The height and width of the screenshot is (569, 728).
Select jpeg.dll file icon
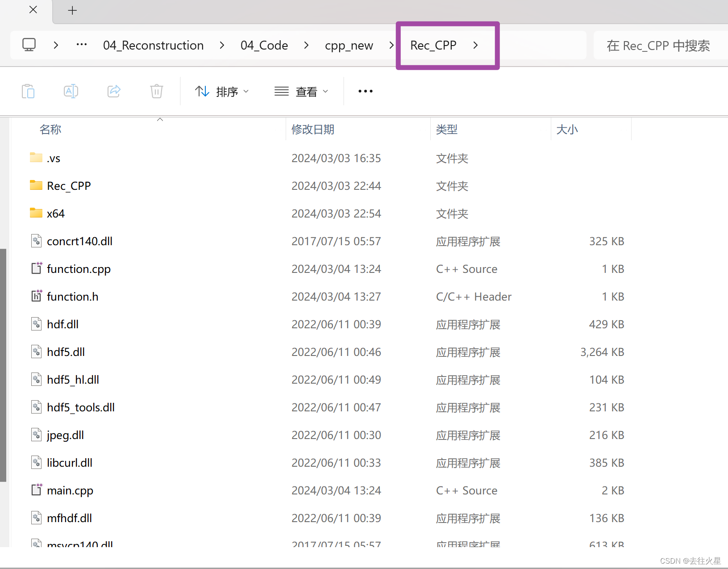click(x=37, y=435)
